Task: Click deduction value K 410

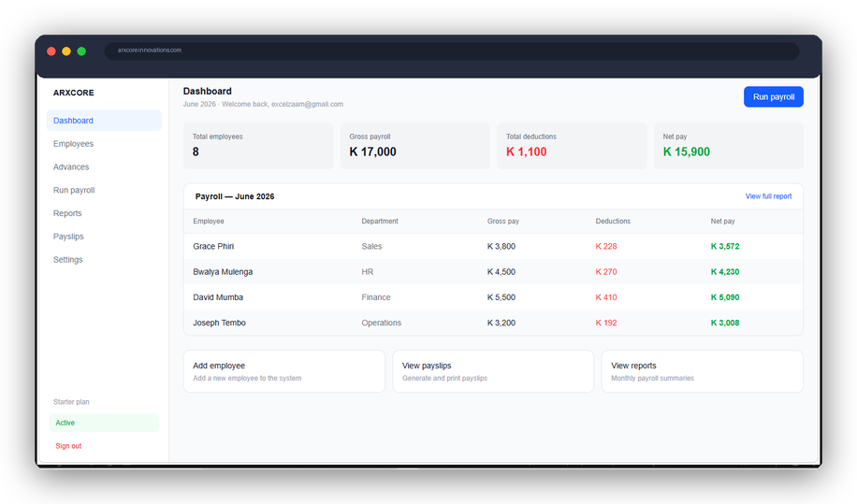Action: point(606,297)
